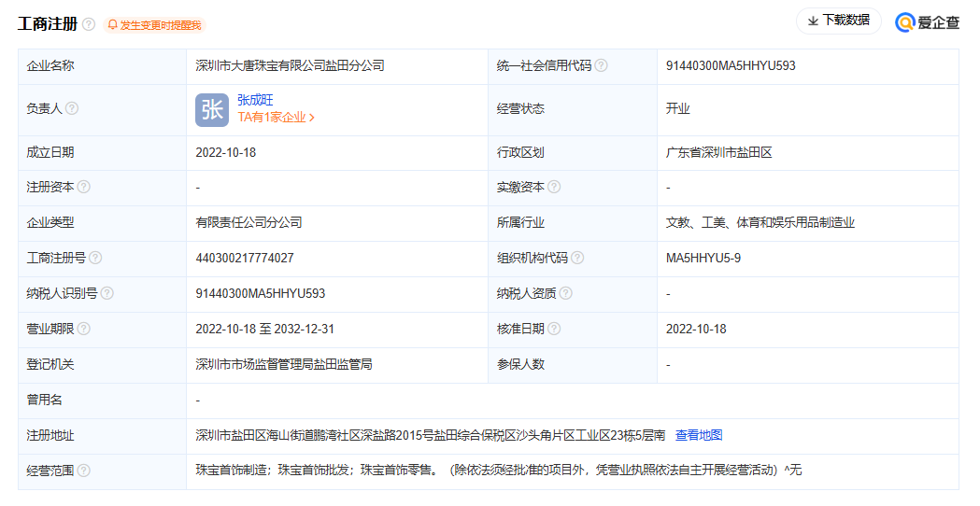Viewport: 980px width, 506px height.
Task: Click 开业 status value
Action: pyautogui.click(x=678, y=108)
